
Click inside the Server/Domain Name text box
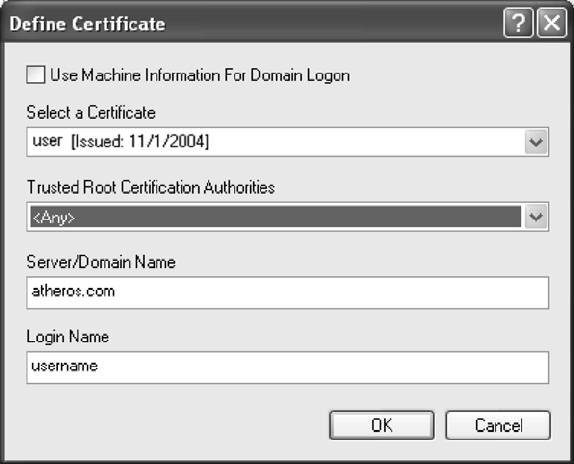tap(287, 293)
